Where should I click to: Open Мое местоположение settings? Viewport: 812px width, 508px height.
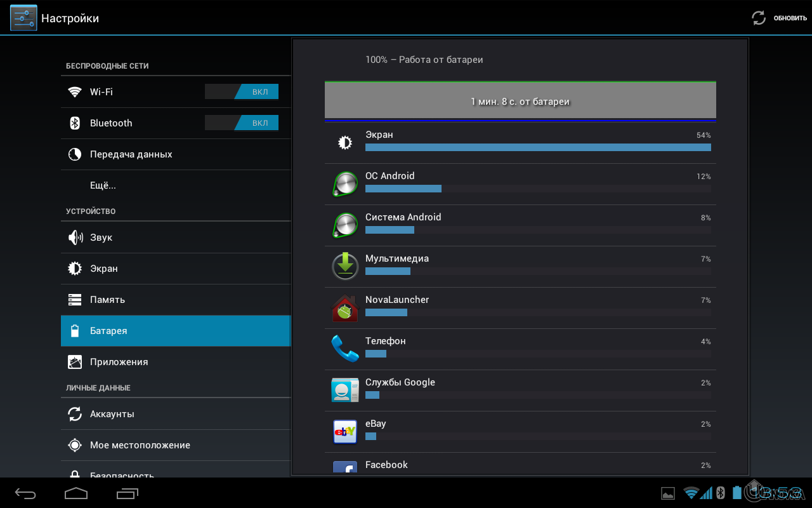pyautogui.click(x=139, y=445)
